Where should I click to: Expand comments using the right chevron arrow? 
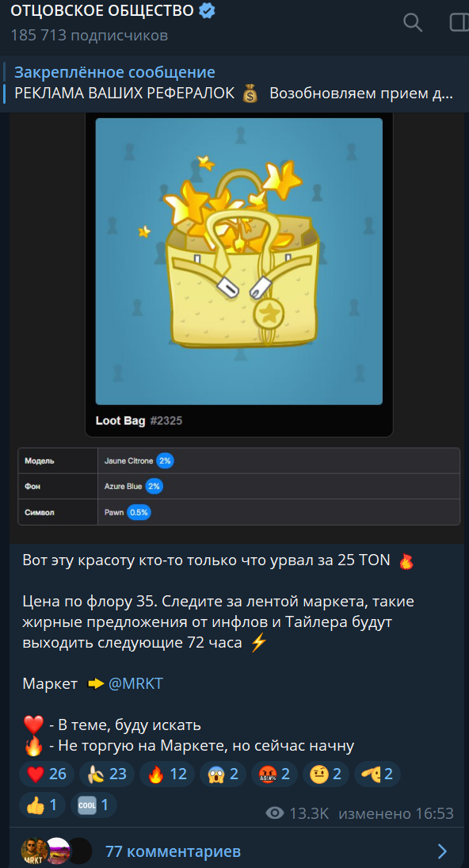tap(442, 851)
